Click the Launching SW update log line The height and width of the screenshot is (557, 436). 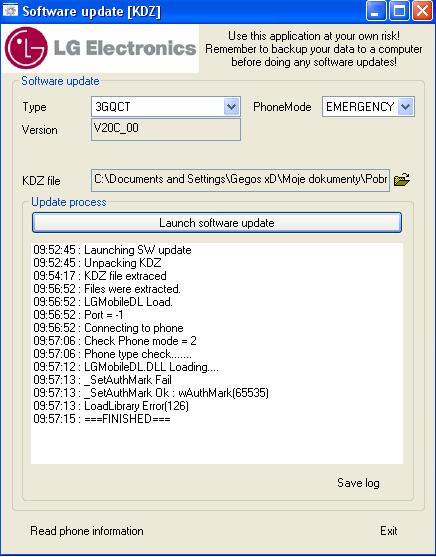[112, 250]
